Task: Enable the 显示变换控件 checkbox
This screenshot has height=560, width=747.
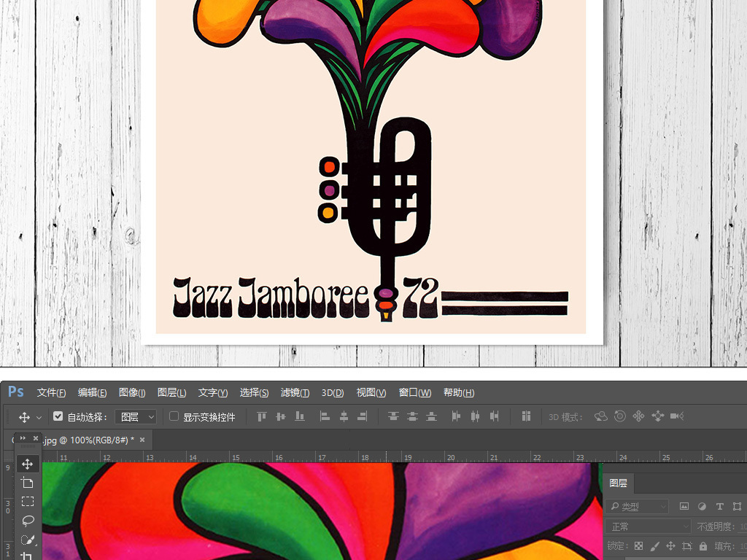Action: pyautogui.click(x=174, y=416)
